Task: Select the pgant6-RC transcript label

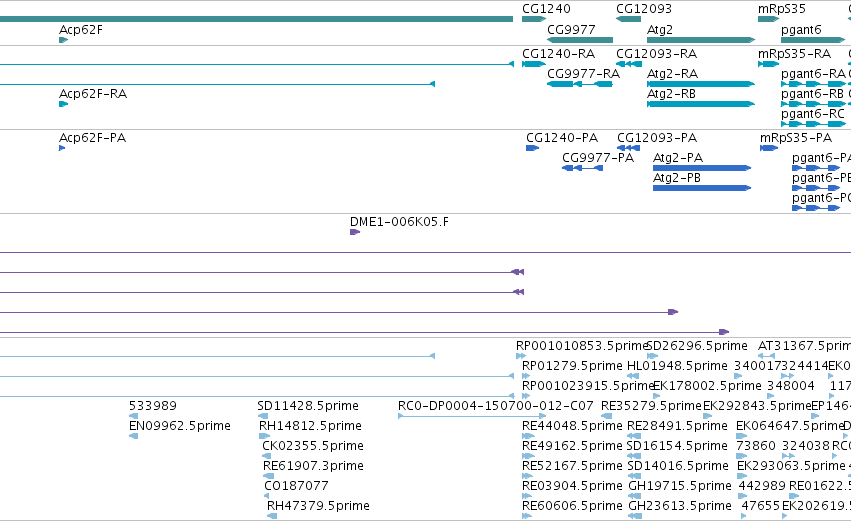Action: 812,114
